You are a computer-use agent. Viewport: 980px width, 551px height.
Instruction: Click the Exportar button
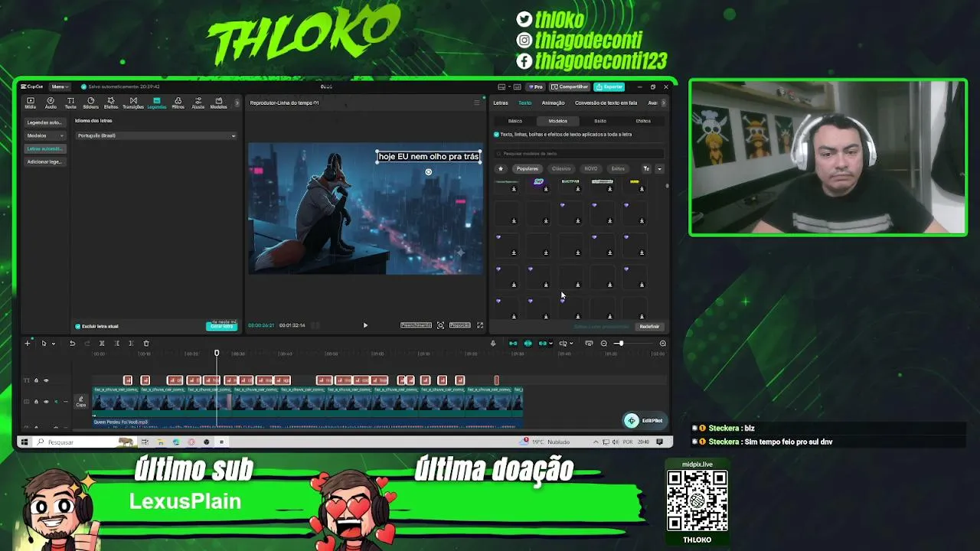(610, 87)
